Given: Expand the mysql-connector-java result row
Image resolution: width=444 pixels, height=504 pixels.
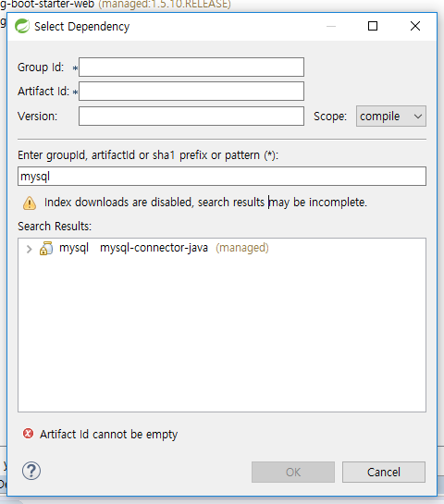Looking at the screenshot, I should pyautogui.click(x=29, y=249).
